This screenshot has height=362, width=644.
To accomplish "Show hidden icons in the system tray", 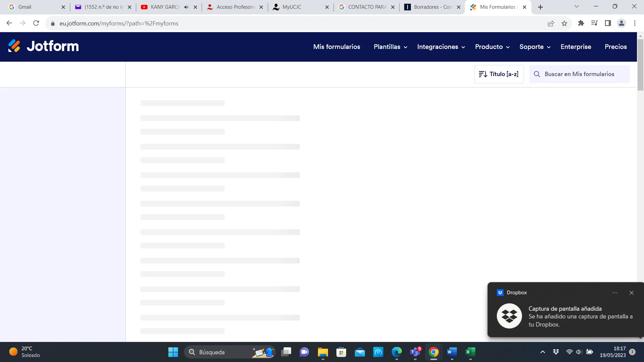I will coord(542,352).
